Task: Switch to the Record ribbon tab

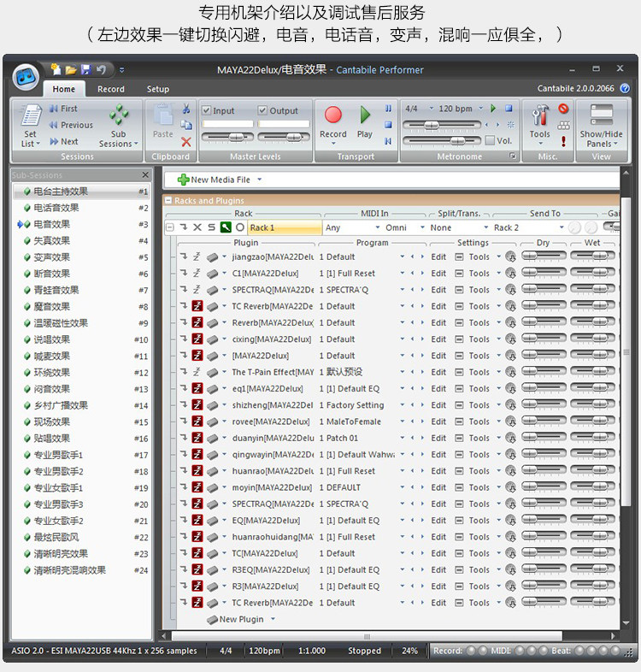Action: [111, 89]
